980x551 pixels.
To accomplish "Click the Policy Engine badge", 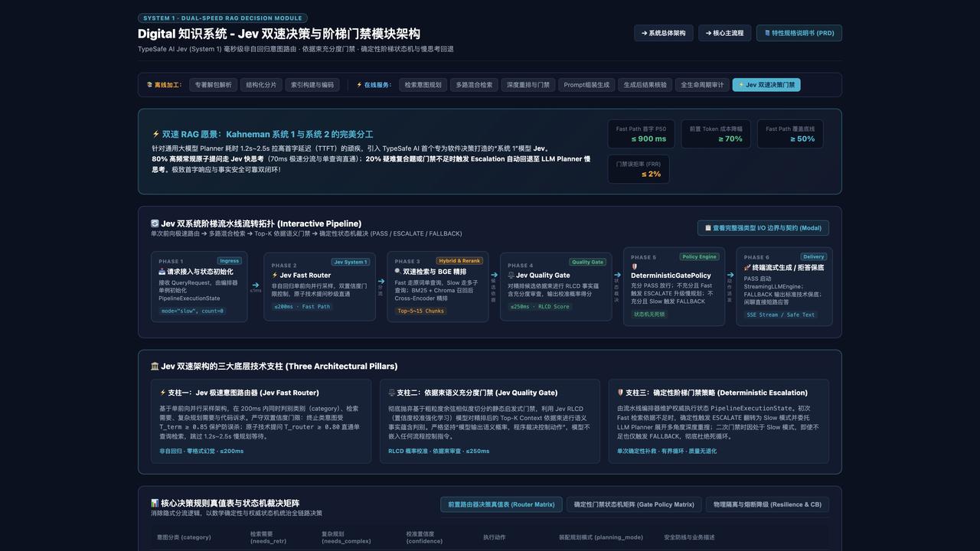I will pyautogui.click(x=699, y=257).
